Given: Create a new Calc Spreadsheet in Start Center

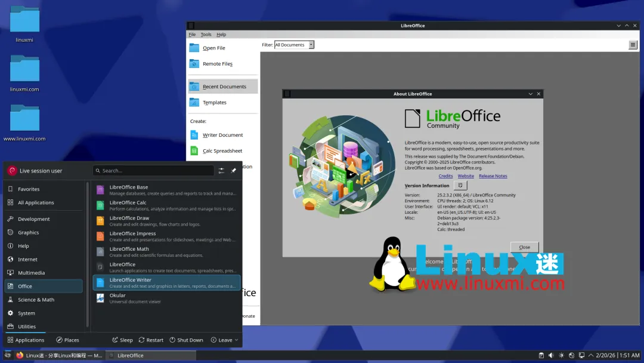Looking at the screenshot, I should pyautogui.click(x=222, y=151).
